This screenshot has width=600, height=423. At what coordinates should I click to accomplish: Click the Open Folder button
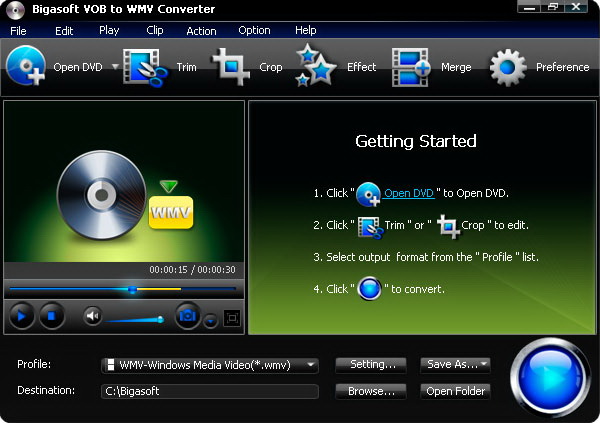pyautogui.click(x=455, y=391)
